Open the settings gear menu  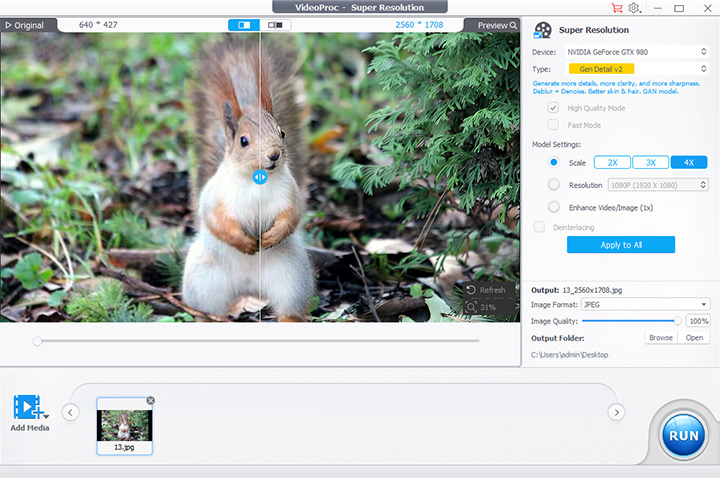tap(634, 8)
